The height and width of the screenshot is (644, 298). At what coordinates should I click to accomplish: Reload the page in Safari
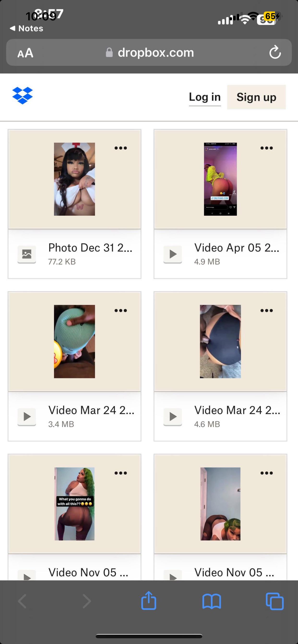pos(275,52)
